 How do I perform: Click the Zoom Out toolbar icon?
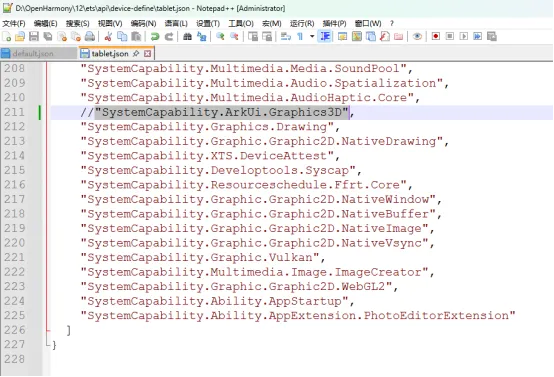pos(234,36)
